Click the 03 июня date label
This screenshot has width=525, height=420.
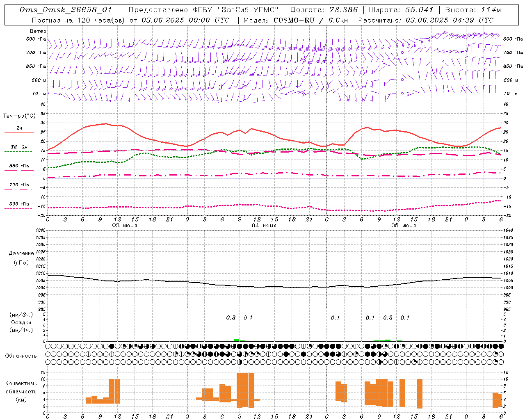[125, 226]
